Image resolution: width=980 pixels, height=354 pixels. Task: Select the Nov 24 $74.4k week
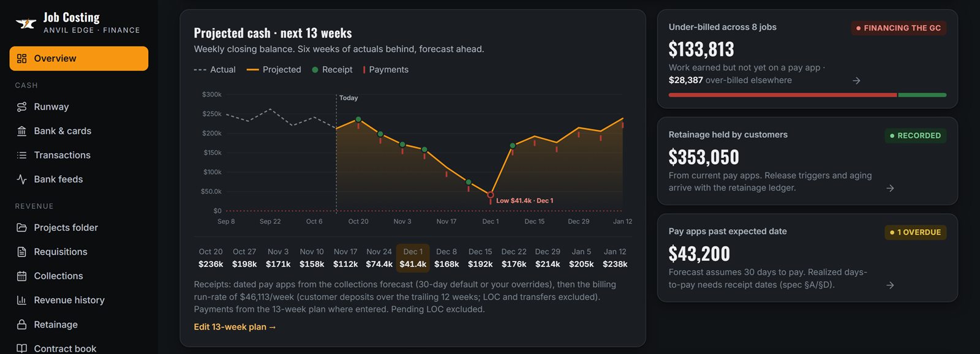379,258
